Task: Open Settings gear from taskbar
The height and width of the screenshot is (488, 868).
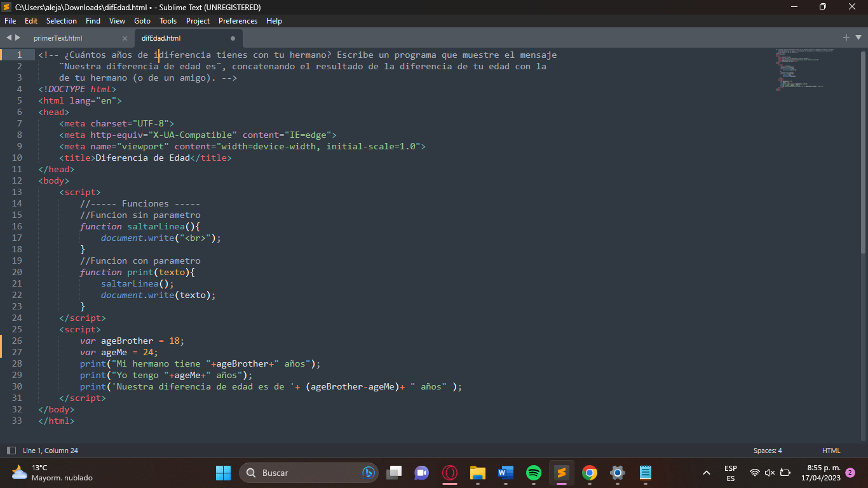Action: (x=618, y=473)
